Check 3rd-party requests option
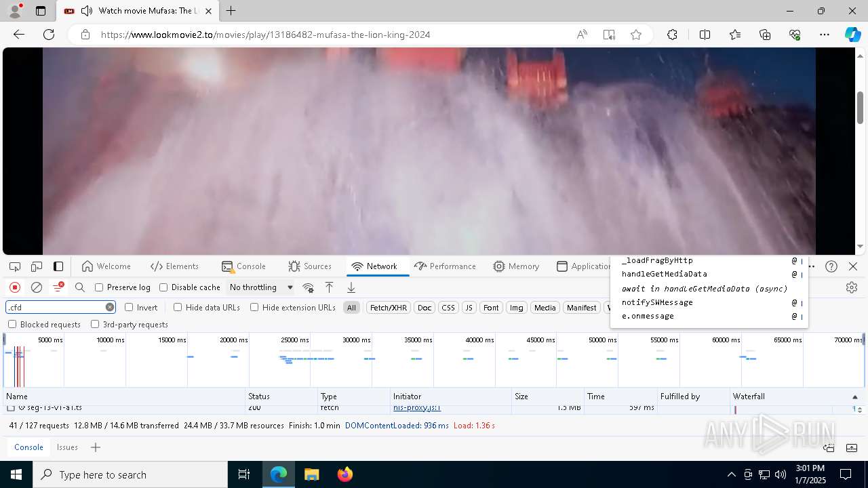Viewport: 868px width, 488px height. point(95,324)
